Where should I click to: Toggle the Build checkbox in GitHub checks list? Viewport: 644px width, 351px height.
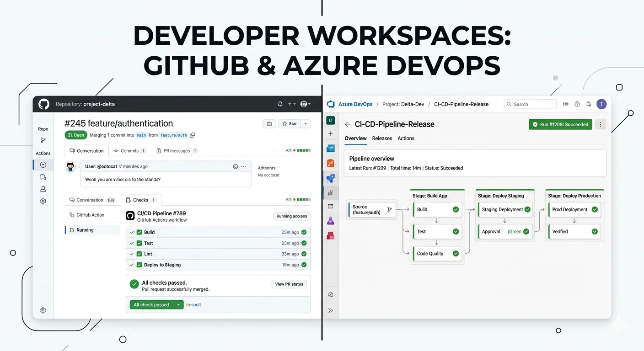(x=140, y=232)
